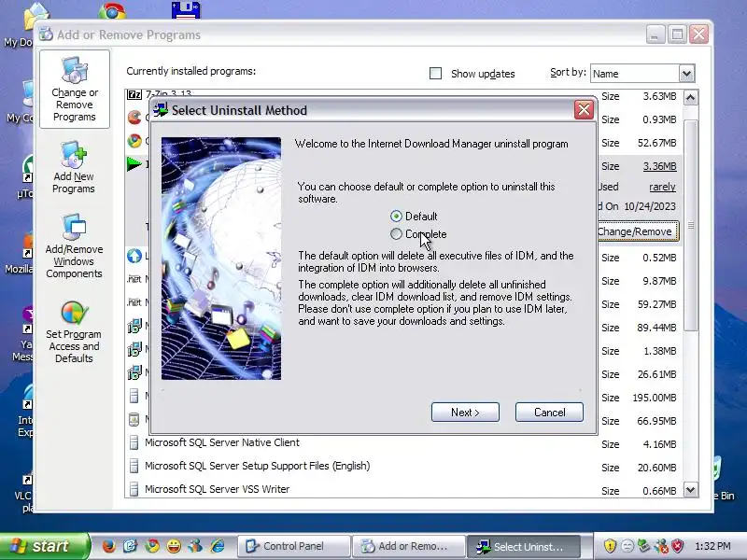Click the system clock showing 1:32 PM

coord(712,546)
